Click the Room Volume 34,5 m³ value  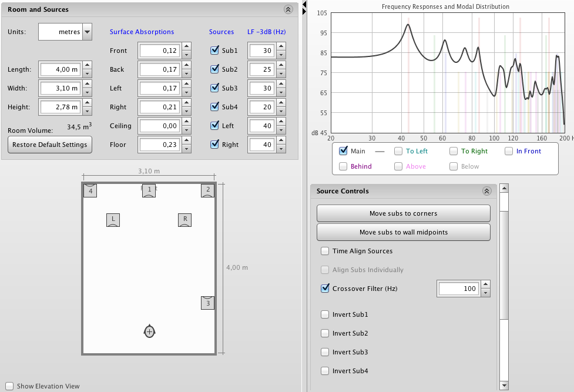point(79,126)
